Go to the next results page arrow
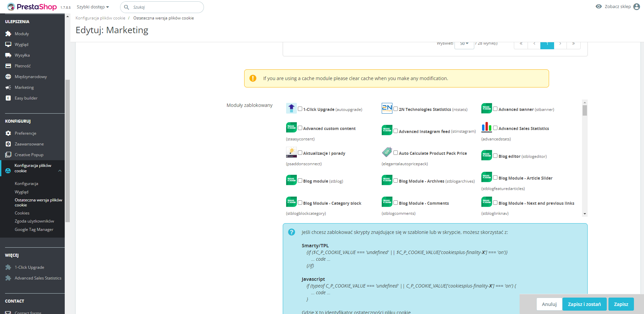The height and width of the screenshot is (314, 644). coord(560,44)
